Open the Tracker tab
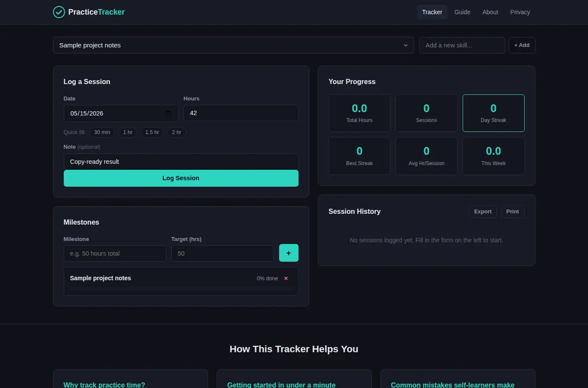This screenshot has height=388, width=588. click(432, 12)
